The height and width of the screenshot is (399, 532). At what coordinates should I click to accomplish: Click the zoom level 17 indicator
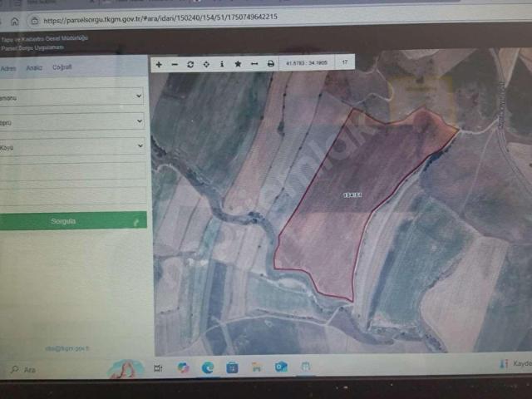(345, 62)
